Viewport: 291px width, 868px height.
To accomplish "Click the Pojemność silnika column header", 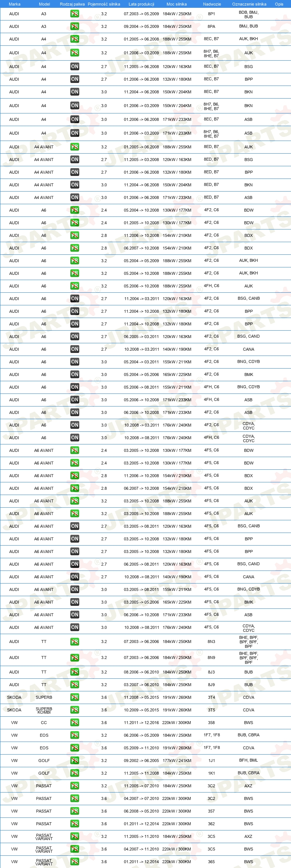I will [104, 4].
